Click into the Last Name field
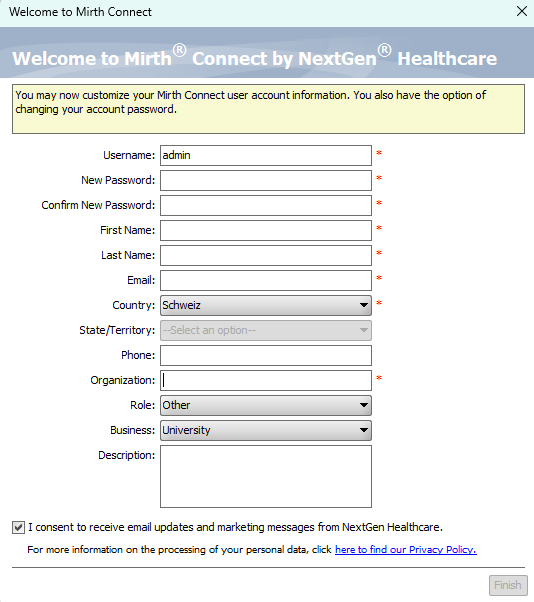This screenshot has height=602, width=534. (266, 255)
